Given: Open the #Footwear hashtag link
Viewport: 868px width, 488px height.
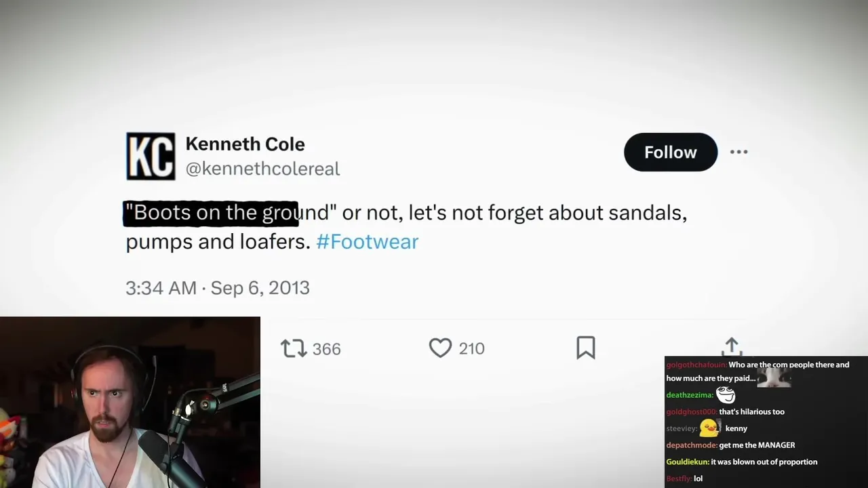Looking at the screenshot, I should point(367,242).
